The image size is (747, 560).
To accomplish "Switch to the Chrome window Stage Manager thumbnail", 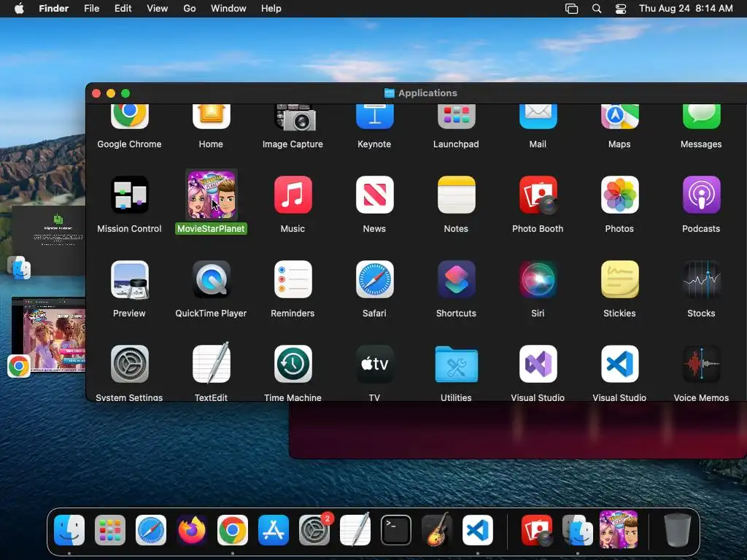I will click(x=47, y=335).
